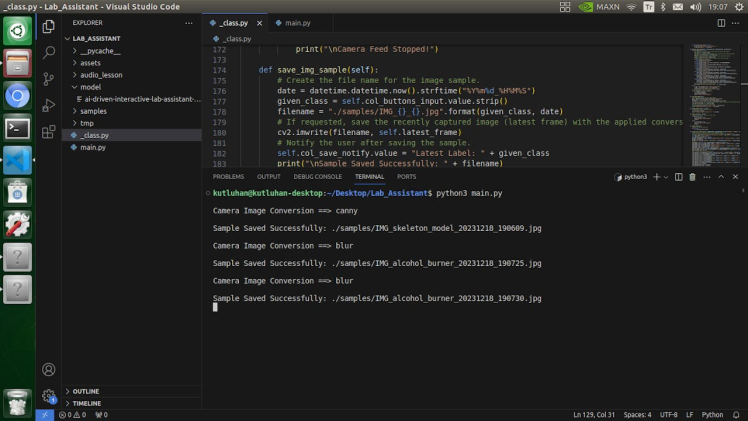Image resolution: width=748 pixels, height=421 pixels.
Task: Switch to the PROBLEMS panel tab
Action: pos(228,177)
